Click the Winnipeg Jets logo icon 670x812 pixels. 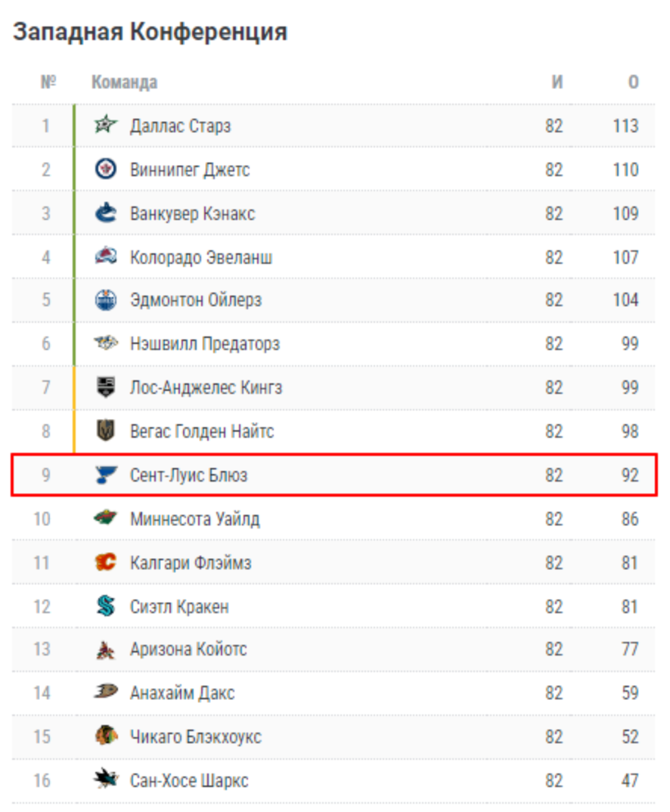click(105, 169)
